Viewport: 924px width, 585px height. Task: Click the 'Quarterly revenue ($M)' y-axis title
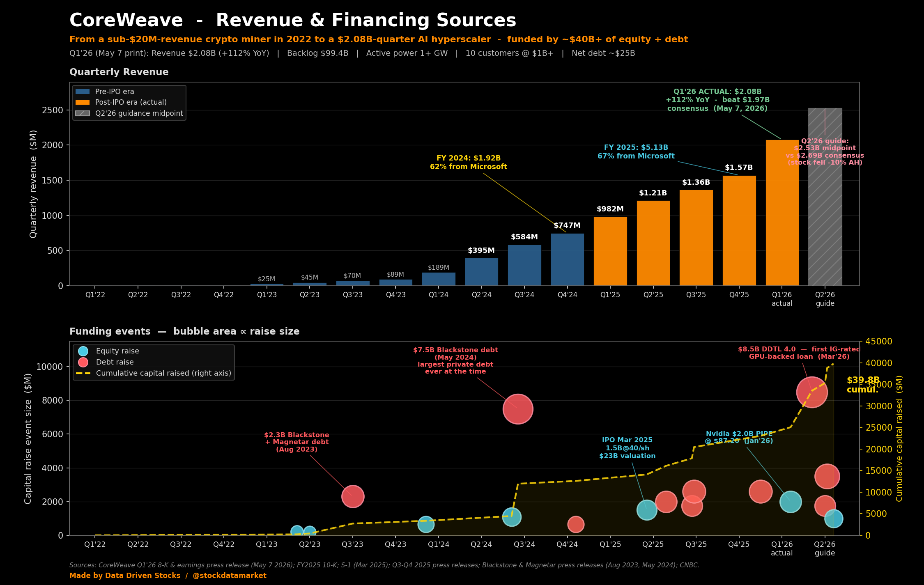[x=33, y=184]
